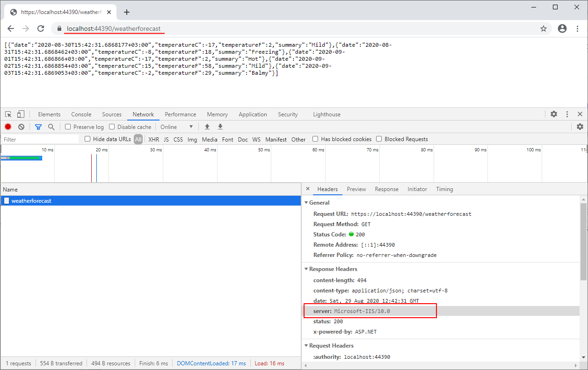
Task: Click the headers pane vertical scrollbar
Action: click(583, 242)
